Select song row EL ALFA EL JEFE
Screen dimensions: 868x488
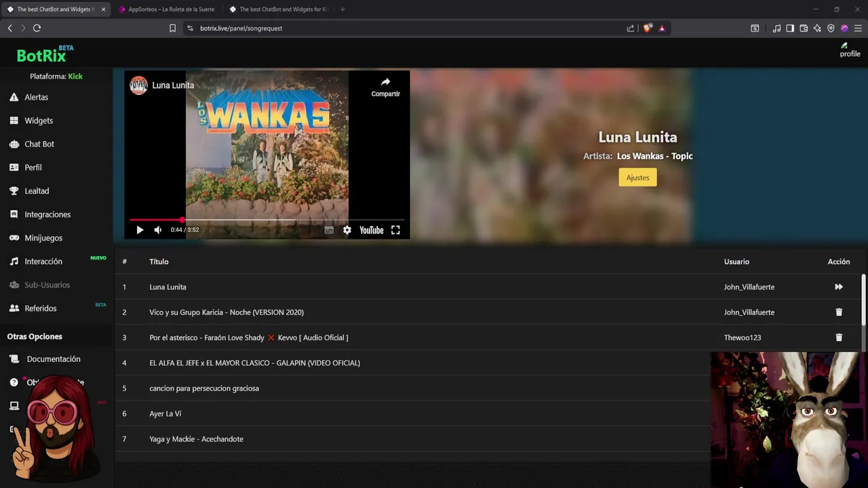(x=412, y=363)
